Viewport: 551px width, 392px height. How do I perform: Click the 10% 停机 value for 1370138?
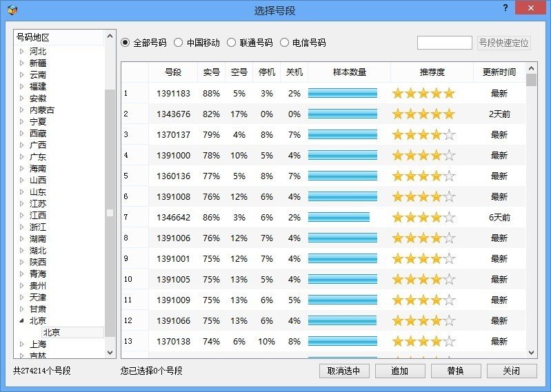coord(266,341)
